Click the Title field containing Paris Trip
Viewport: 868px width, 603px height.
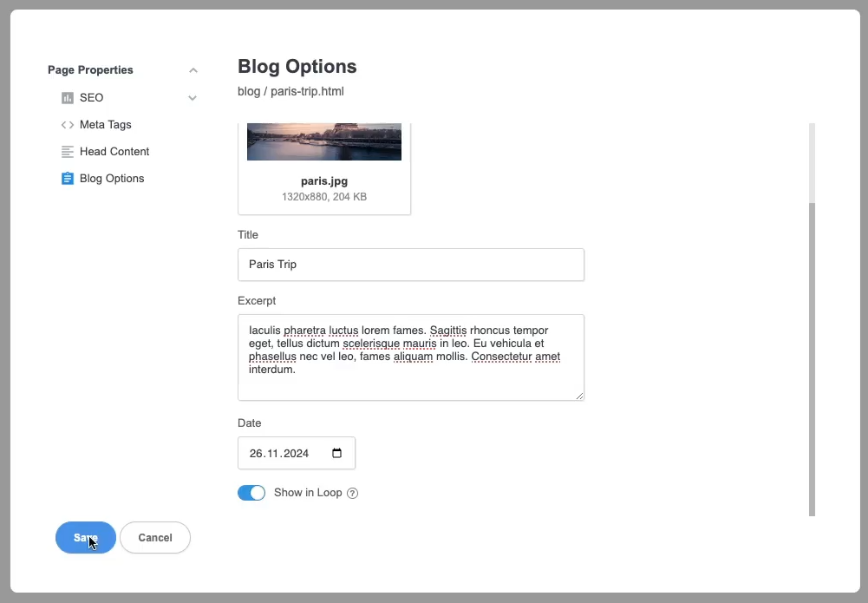411,265
